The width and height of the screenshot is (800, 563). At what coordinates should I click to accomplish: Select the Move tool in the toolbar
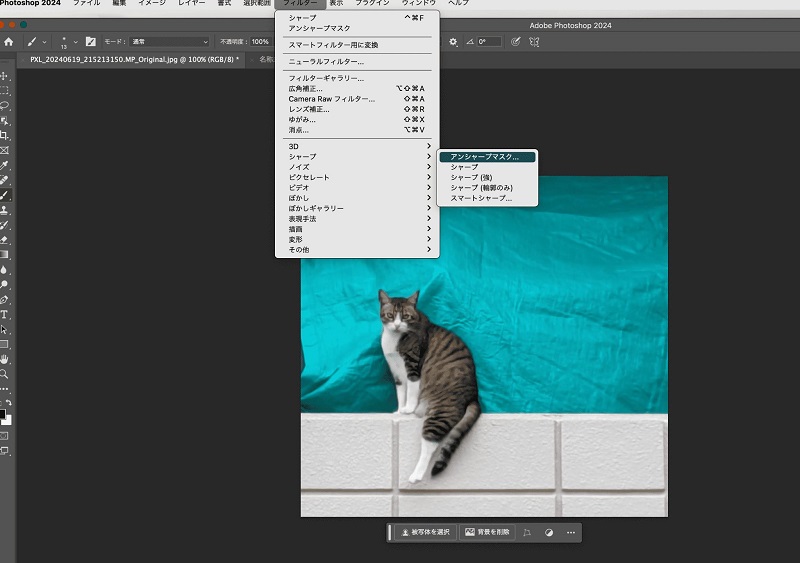(5, 75)
